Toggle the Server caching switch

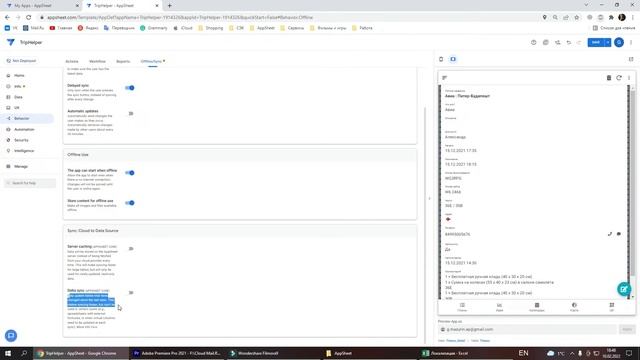[131, 249]
